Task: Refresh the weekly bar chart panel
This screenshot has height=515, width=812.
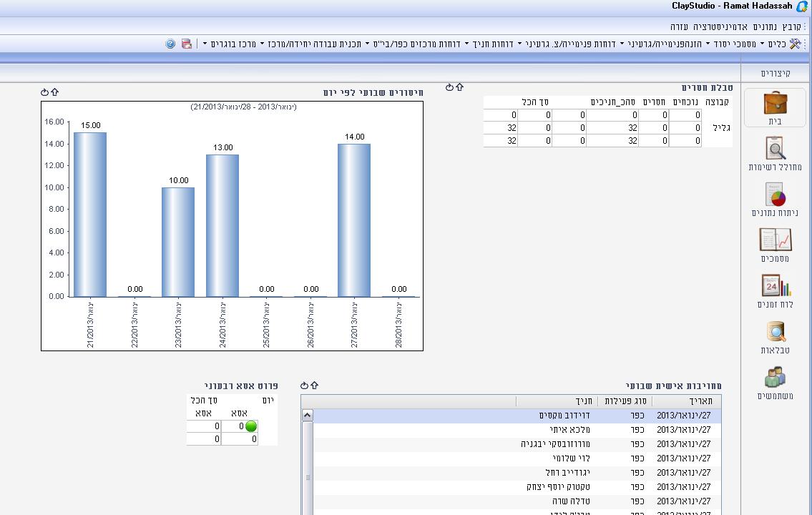Action: 44,92
